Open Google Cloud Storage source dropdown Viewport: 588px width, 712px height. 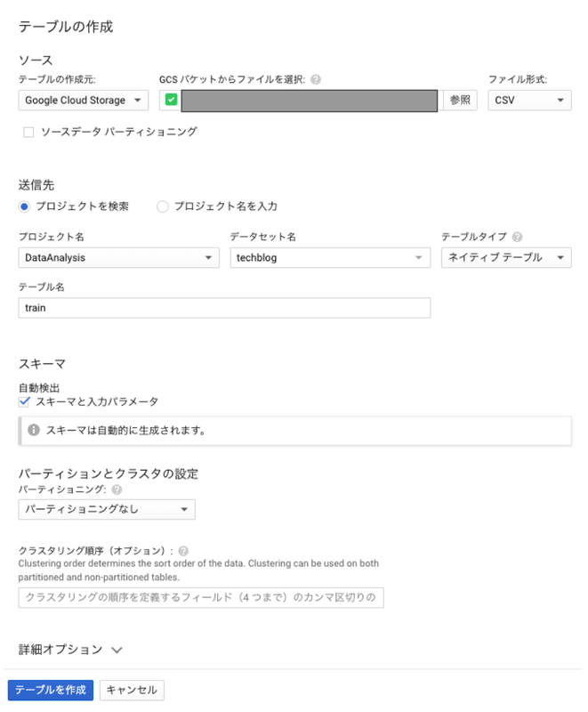(84, 101)
